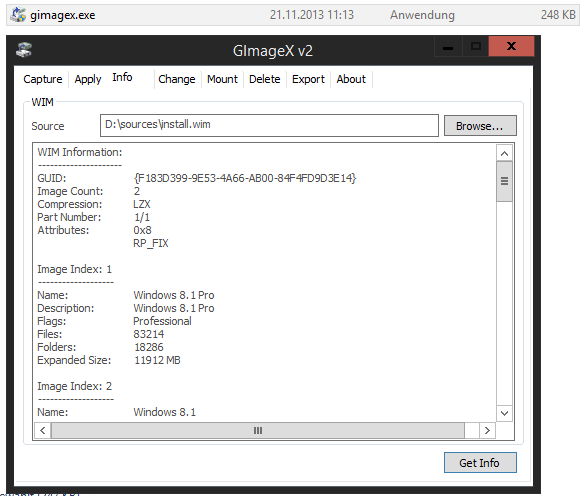Click the '21.11.2013 11:13' file date

click(312, 15)
